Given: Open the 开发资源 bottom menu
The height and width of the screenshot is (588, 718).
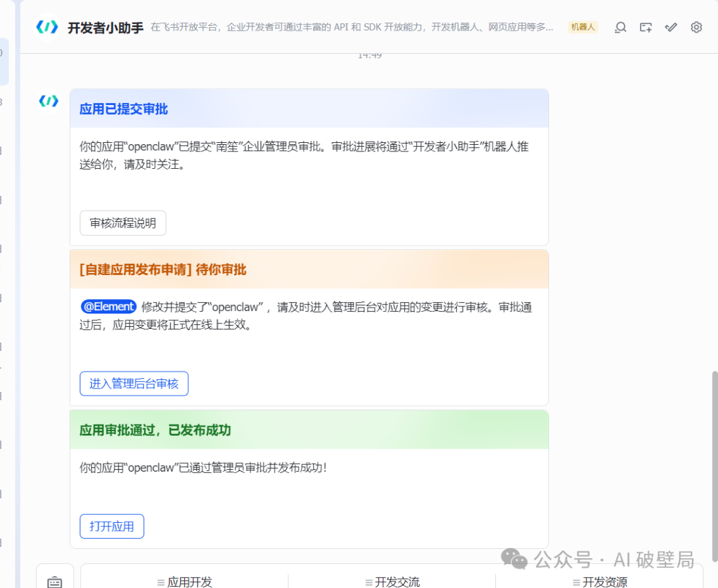Looking at the screenshot, I should [600, 581].
